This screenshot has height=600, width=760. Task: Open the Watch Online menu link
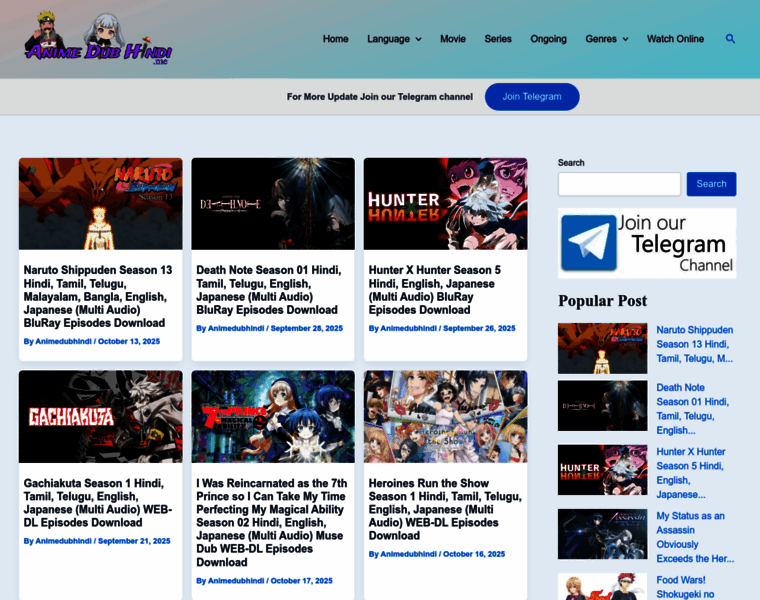[675, 39]
